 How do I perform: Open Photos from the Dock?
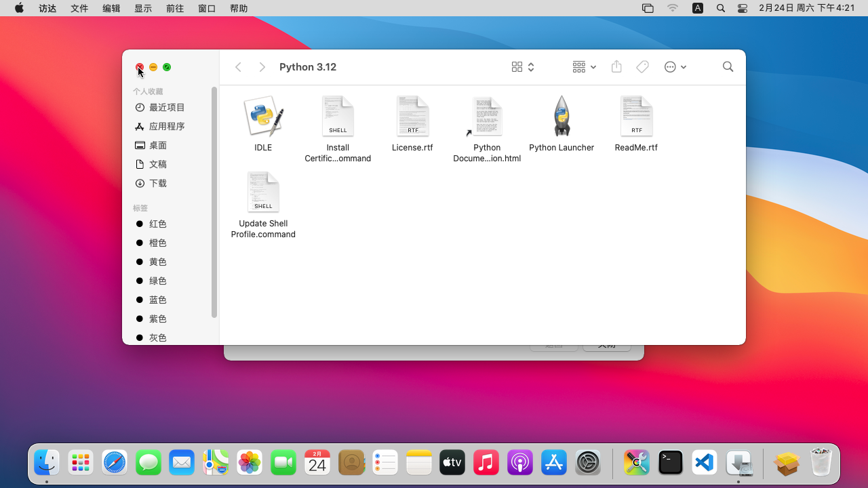[250, 463]
